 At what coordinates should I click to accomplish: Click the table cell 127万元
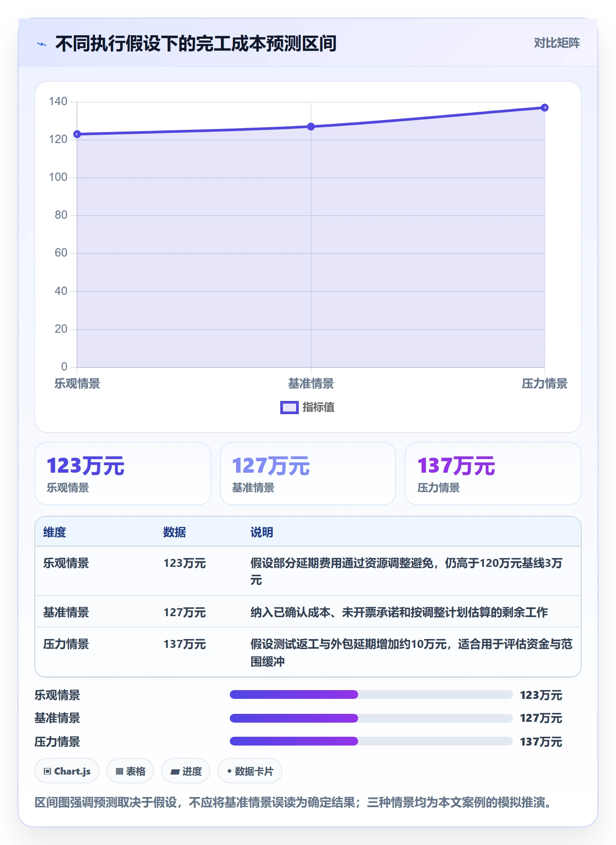pyautogui.click(x=185, y=612)
